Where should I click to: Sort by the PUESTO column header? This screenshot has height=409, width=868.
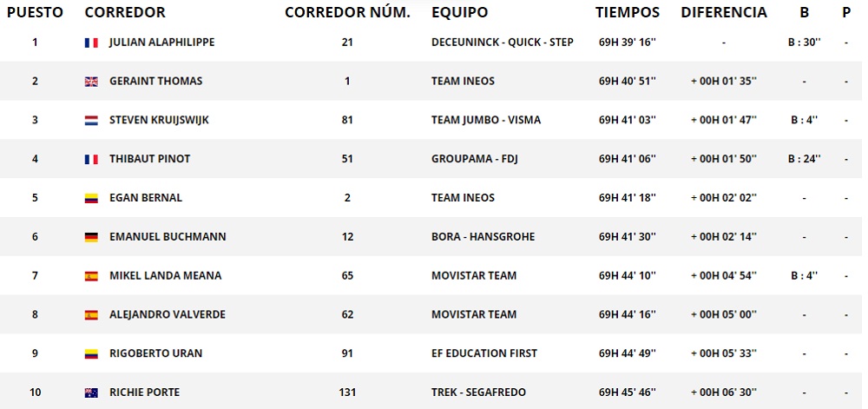click(x=35, y=13)
